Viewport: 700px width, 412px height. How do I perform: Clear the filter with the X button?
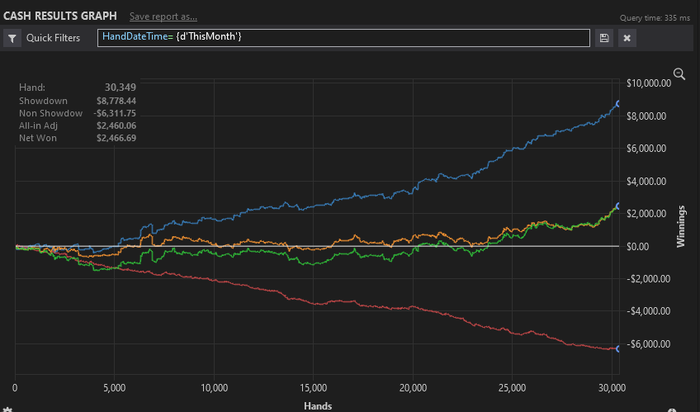627,38
